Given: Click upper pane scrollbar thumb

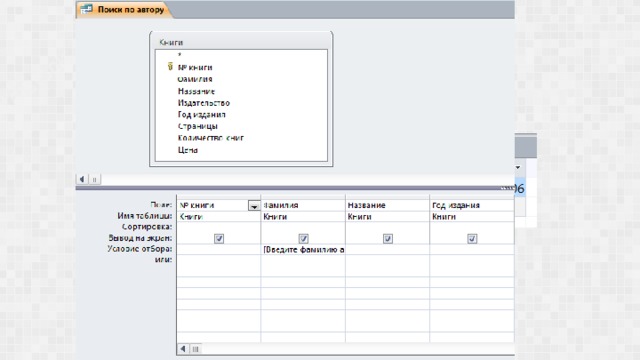Looking at the screenshot, I should (x=95, y=179).
